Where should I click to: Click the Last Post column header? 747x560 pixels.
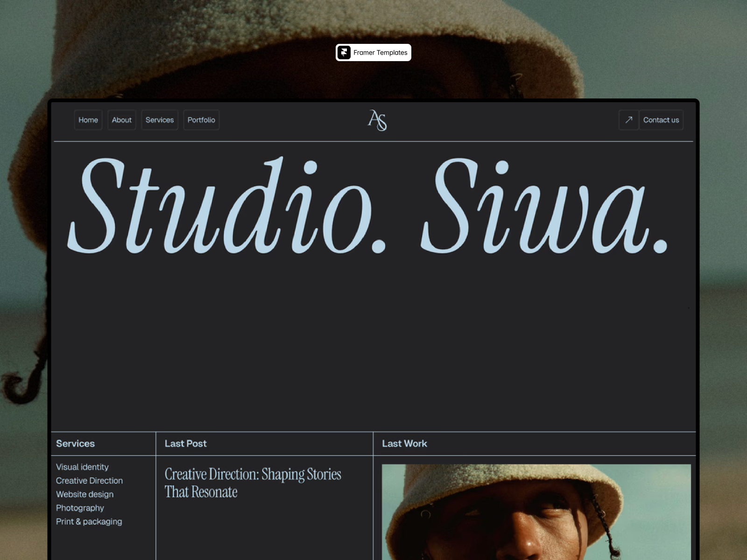pyautogui.click(x=185, y=444)
